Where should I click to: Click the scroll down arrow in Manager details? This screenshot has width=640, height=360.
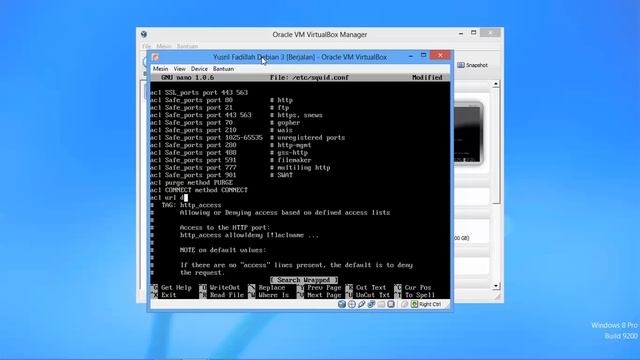coord(496,286)
